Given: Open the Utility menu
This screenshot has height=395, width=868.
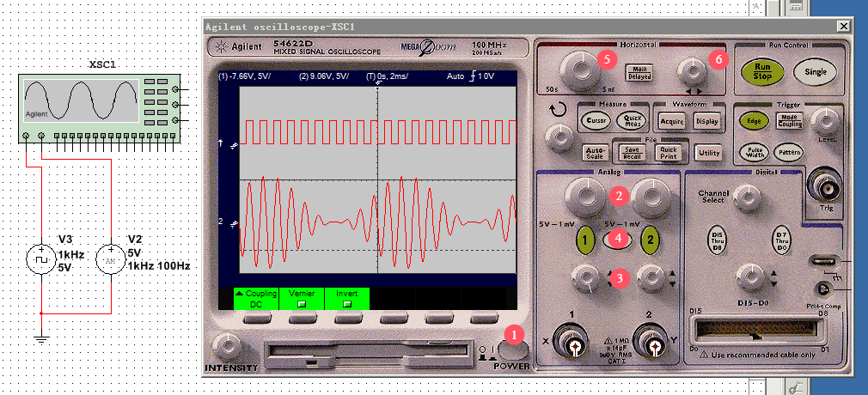Looking at the screenshot, I should pyautogui.click(x=708, y=153).
